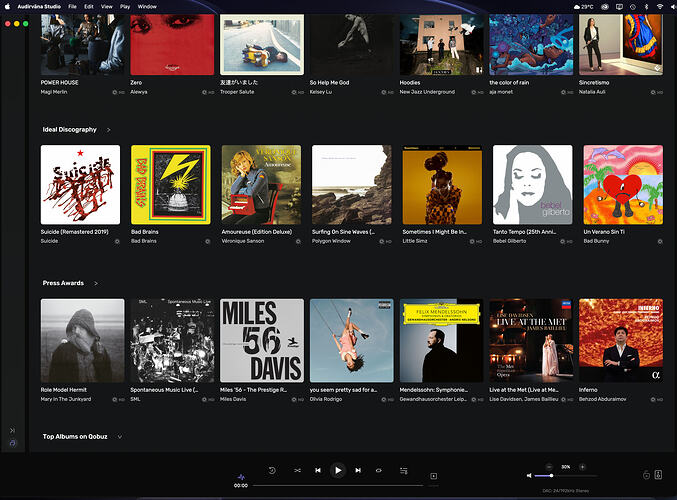Screen dimensions: 677x500
Task: Open Olivia Rodrigo's you seem pretty sad cover
Action: (351, 340)
